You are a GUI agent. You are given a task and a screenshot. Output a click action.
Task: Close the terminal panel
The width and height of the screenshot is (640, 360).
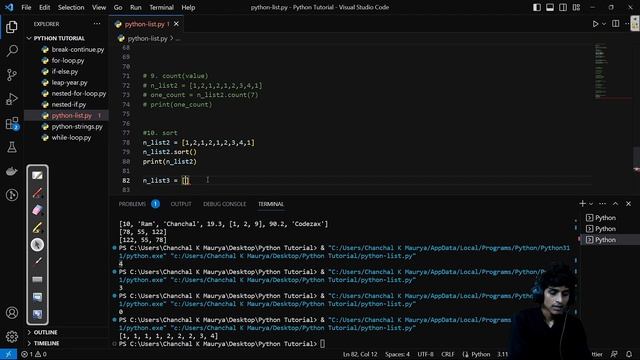pyautogui.click(x=629, y=204)
